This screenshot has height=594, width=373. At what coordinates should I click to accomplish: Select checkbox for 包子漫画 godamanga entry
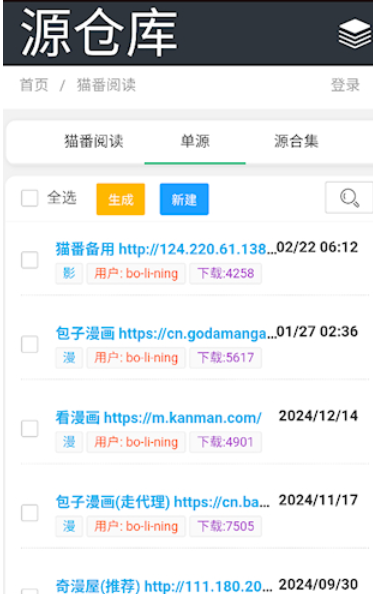coord(30,344)
